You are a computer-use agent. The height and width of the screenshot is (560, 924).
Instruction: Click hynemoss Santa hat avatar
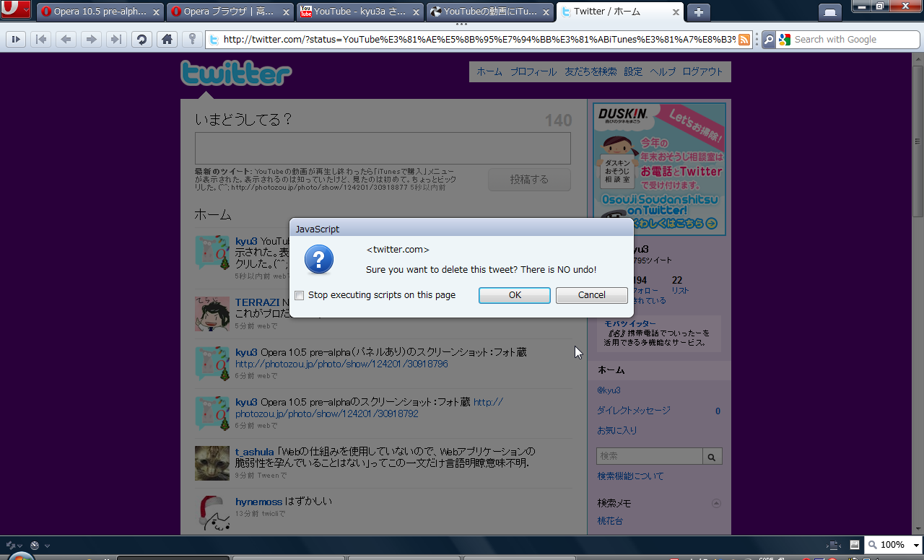tap(212, 513)
